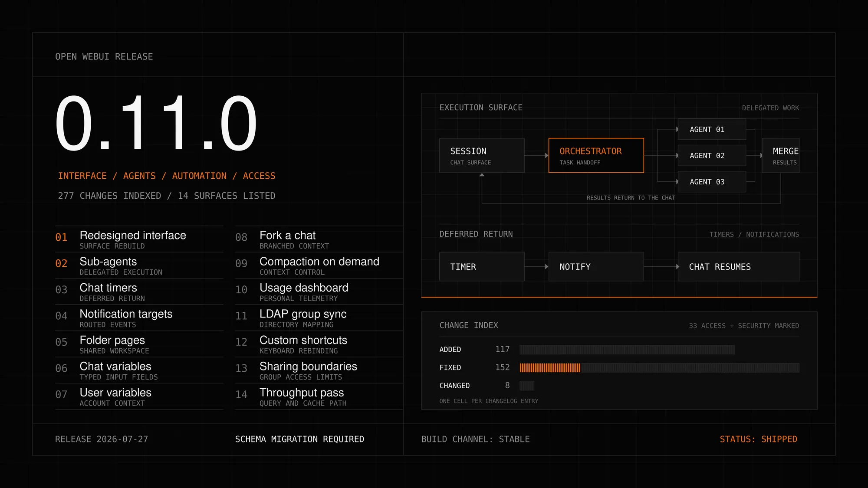
Task: Click the TIMERS / NOTIFICATIONS label
Action: 754,235
